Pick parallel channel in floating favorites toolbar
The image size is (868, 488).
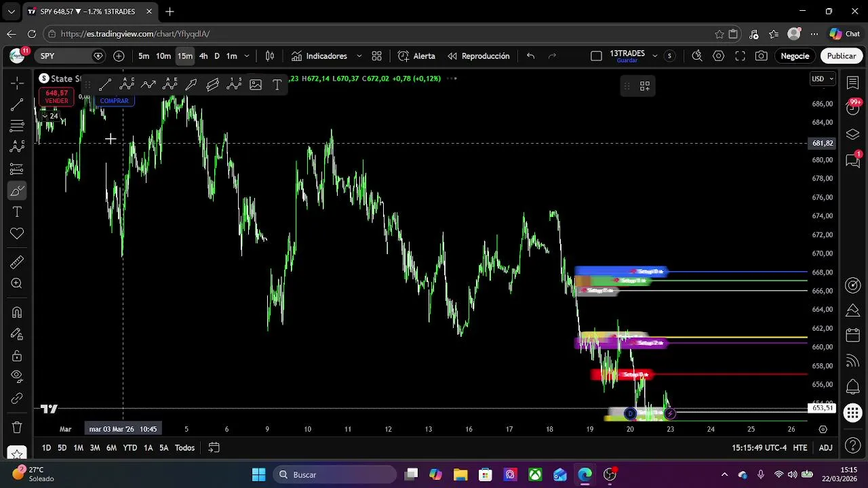click(x=213, y=85)
